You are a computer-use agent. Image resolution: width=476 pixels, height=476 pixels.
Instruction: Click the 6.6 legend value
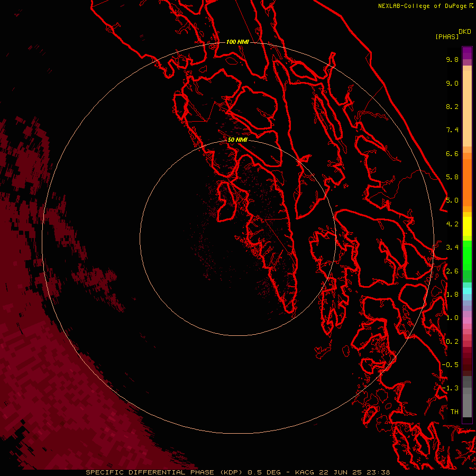click(452, 153)
